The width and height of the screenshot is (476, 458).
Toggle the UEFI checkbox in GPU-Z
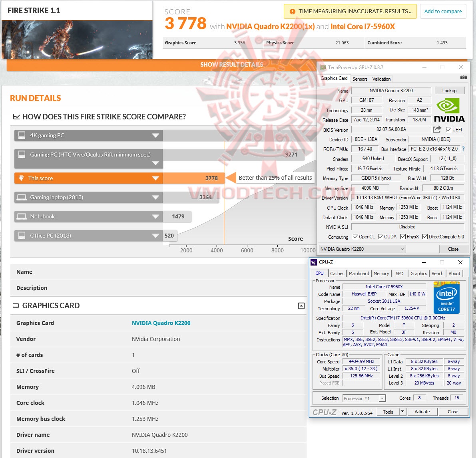point(448,129)
